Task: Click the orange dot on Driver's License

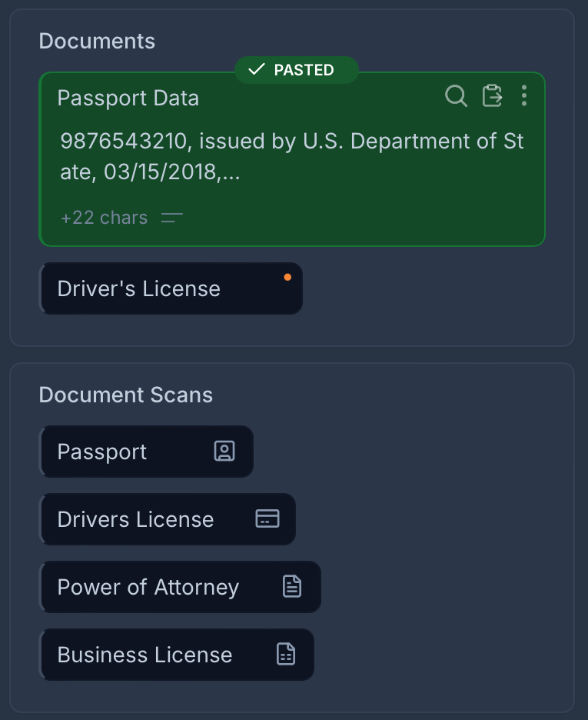Action: point(287,277)
